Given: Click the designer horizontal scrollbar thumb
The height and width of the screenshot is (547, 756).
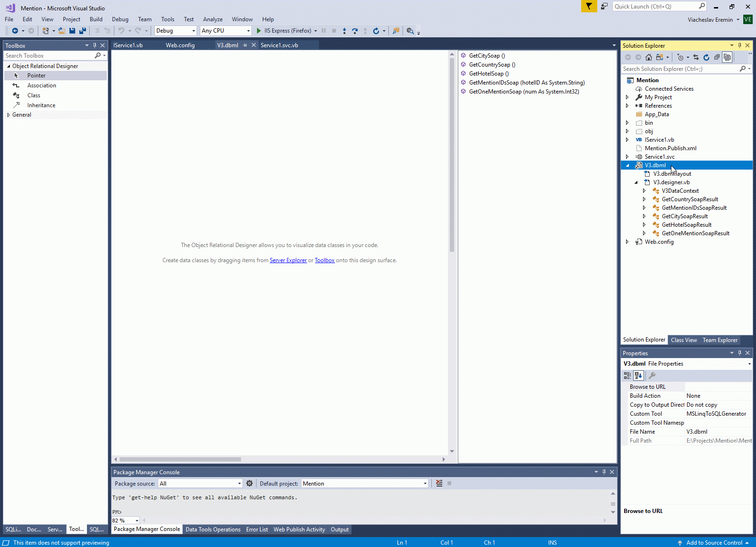Looking at the screenshot, I should [x=180, y=459].
